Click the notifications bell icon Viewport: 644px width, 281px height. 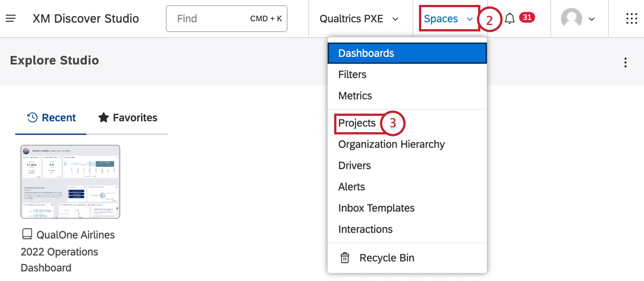tap(510, 19)
